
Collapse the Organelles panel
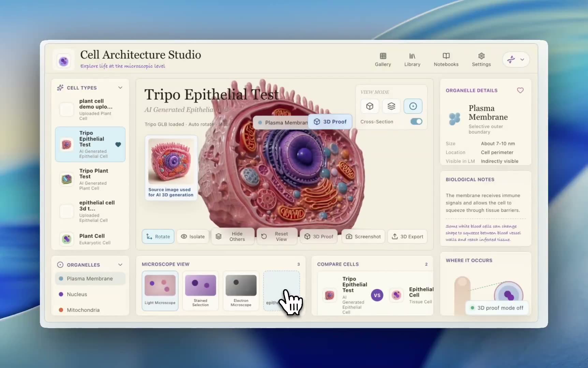(120, 265)
